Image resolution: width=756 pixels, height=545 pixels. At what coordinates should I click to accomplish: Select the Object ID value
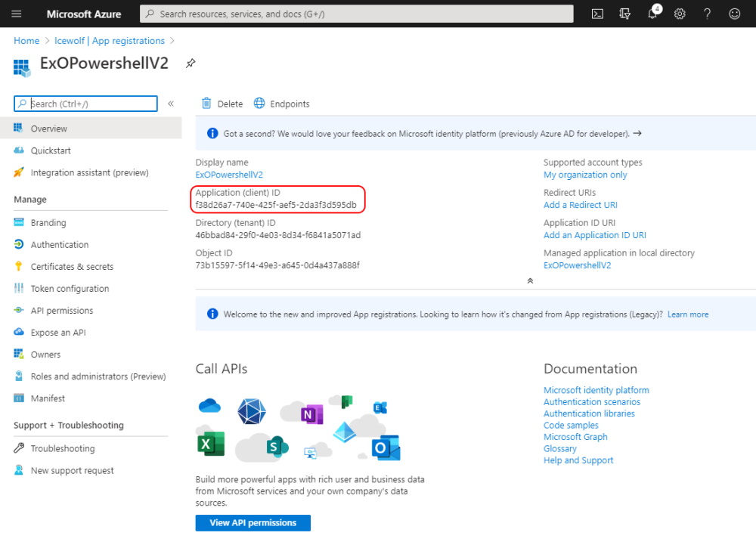tap(277, 265)
